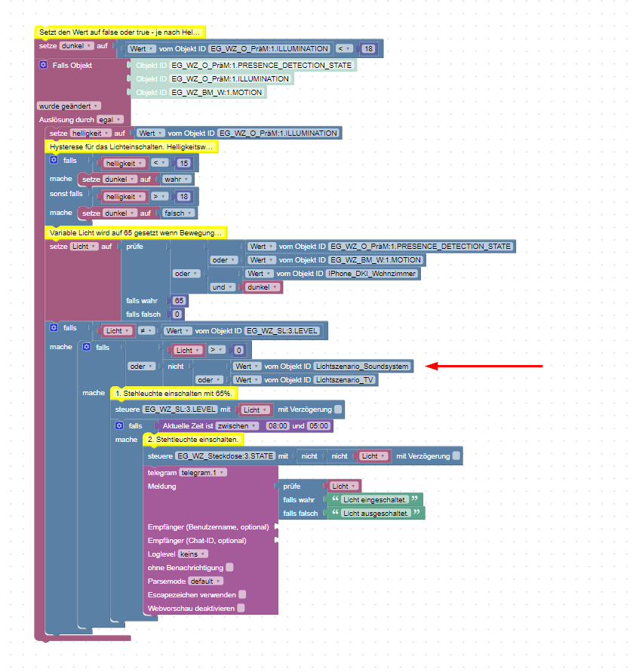Viewport: 633px width, 672px height.
Task: Edit the start time 08:00 field
Action: pyautogui.click(x=277, y=426)
